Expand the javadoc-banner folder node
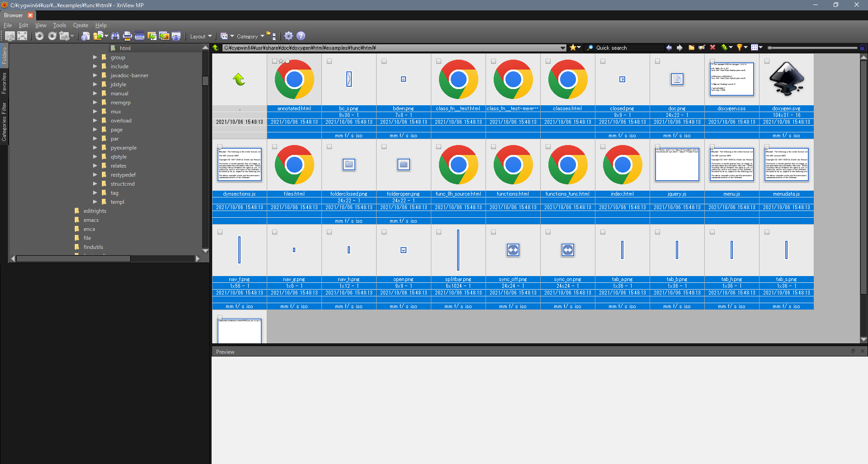This screenshot has height=464, width=868. click(x=95, y=75)
